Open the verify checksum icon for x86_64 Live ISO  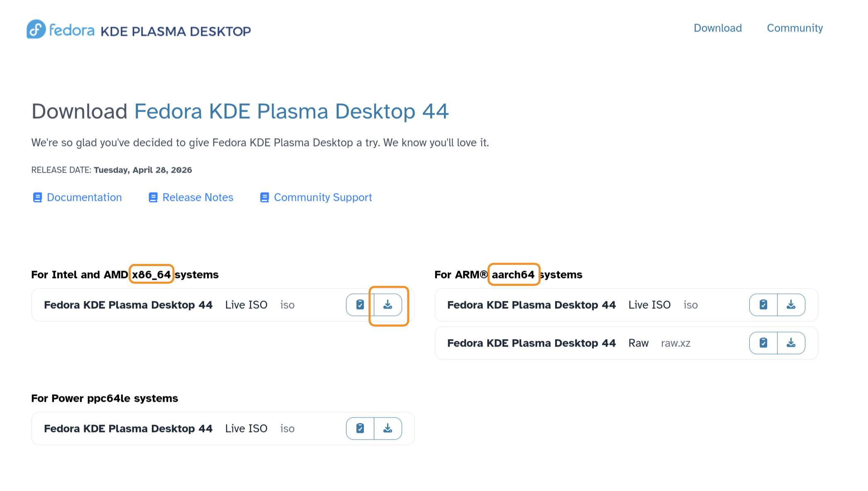coord(360,305)
